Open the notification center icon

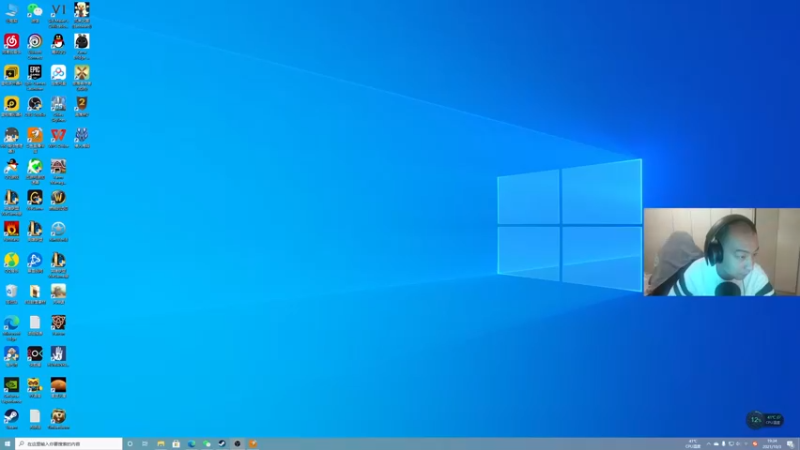(x=790, y=444)
